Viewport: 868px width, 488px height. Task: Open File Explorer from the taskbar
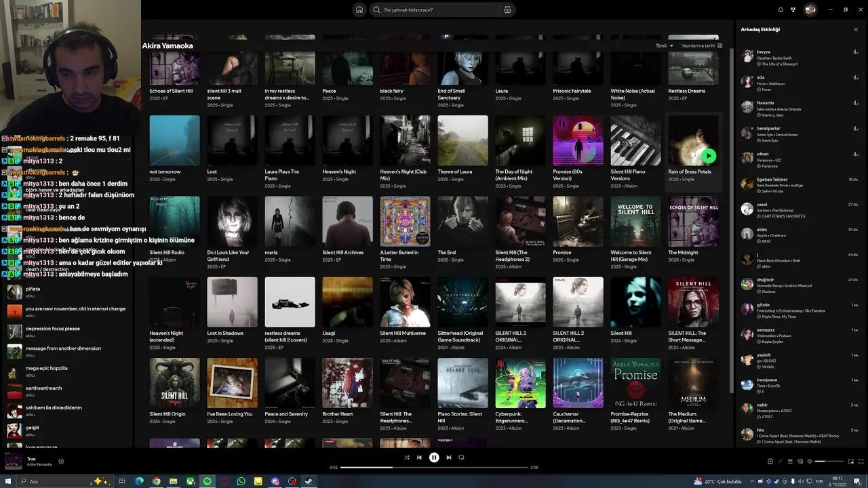(173, 481)
